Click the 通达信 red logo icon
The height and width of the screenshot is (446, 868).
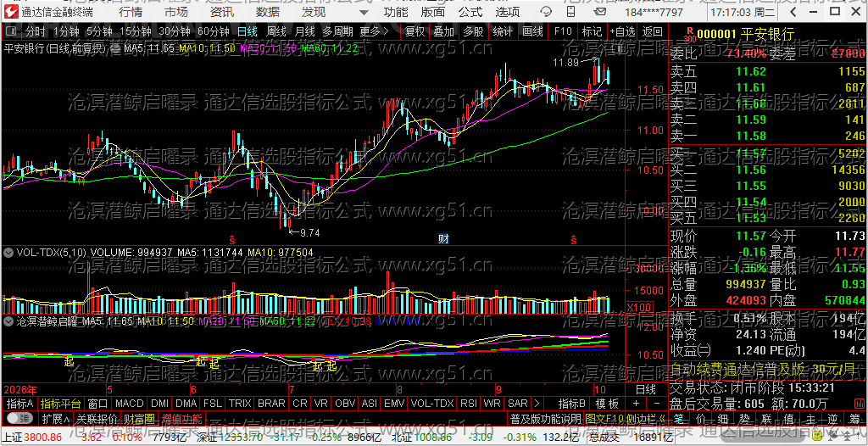[x=9, y=12]
